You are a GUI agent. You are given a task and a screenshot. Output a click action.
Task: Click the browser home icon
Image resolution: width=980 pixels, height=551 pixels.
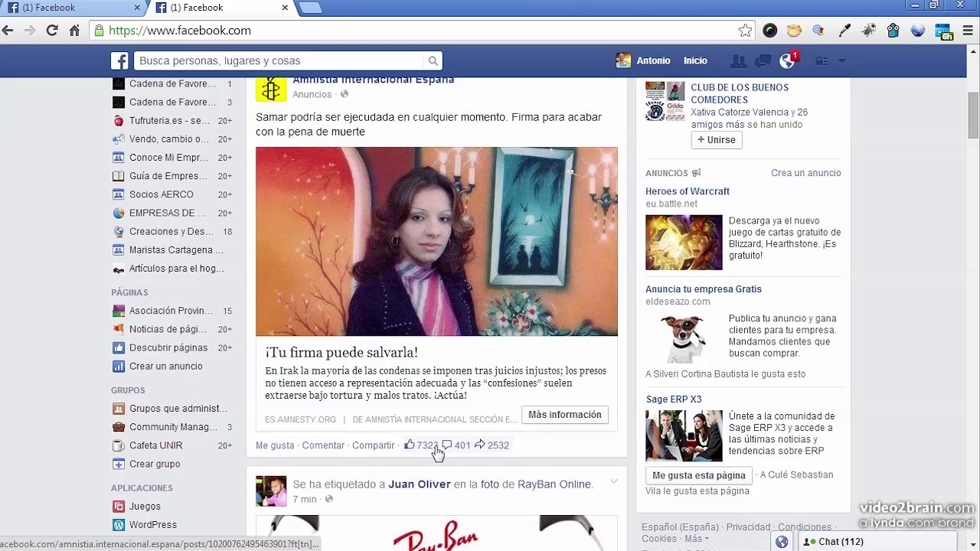click(74, 31)
